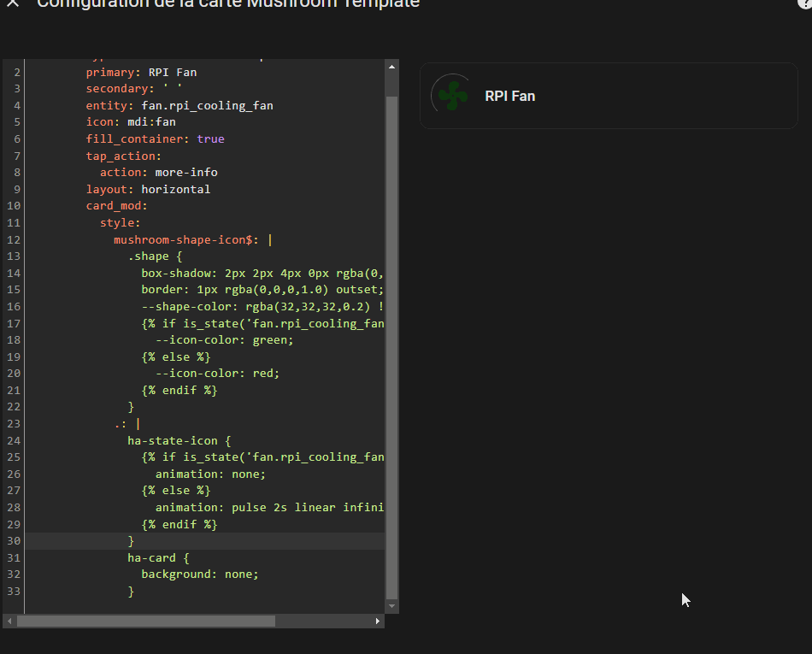This screenshot has width=812, height=654.
Task: Click line number 23 in gutter
Action: pos(14,423)
